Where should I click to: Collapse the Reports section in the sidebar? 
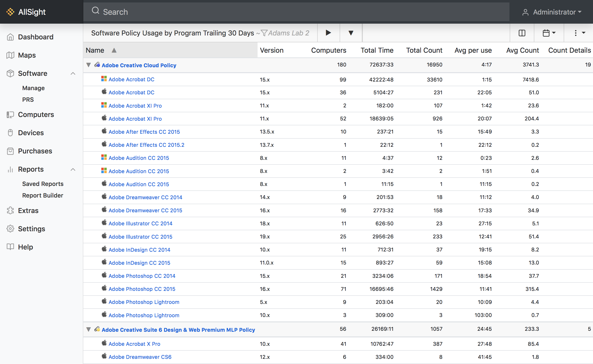[73, 169]
